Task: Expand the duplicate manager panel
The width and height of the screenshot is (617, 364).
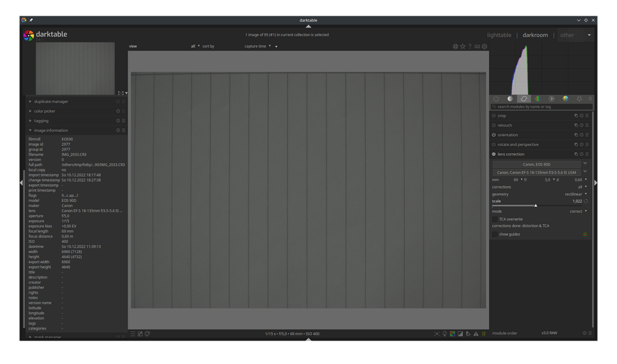Action: 51,101
